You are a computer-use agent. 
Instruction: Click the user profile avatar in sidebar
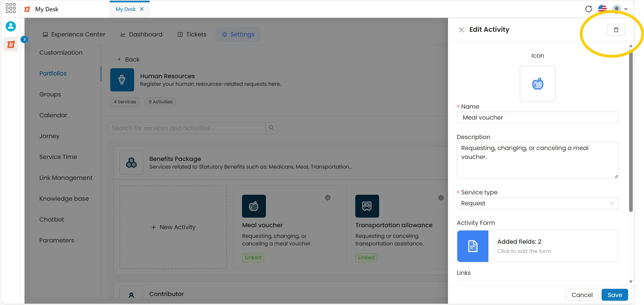pos(11,26)
